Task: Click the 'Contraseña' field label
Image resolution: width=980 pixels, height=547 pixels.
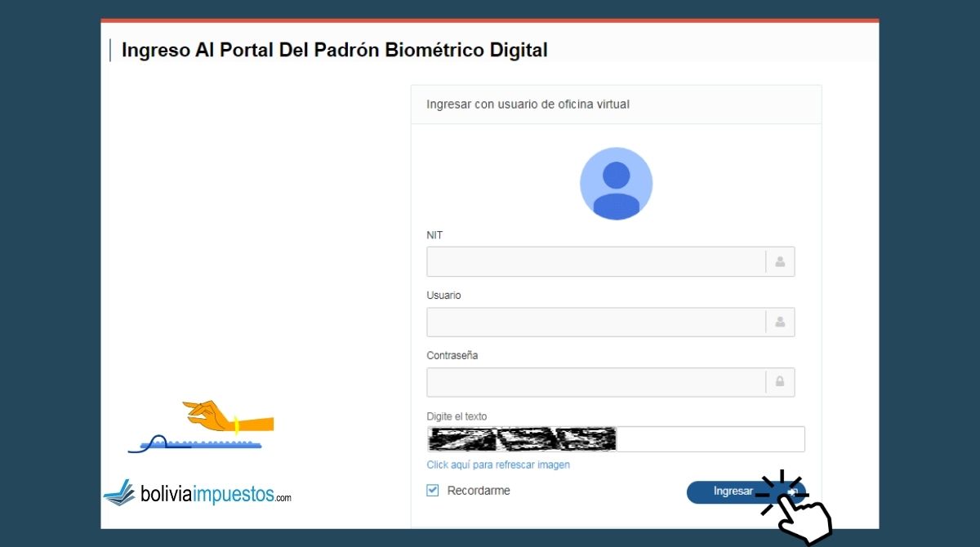Action: 452,356
